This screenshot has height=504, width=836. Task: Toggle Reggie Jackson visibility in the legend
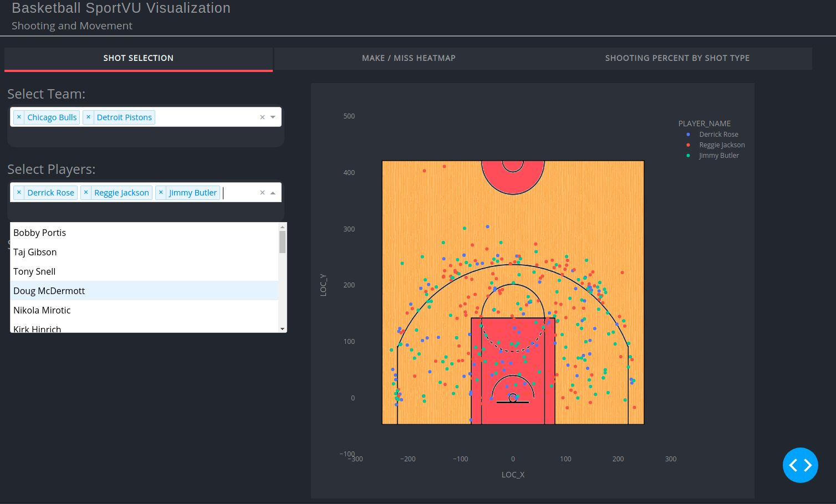(x=722, y=145)
